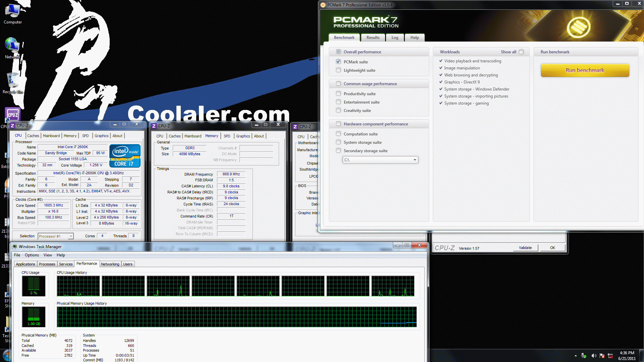The image size is (644, 362).
Task: Click the Windows Start orb
Action: tap(6, 355)
